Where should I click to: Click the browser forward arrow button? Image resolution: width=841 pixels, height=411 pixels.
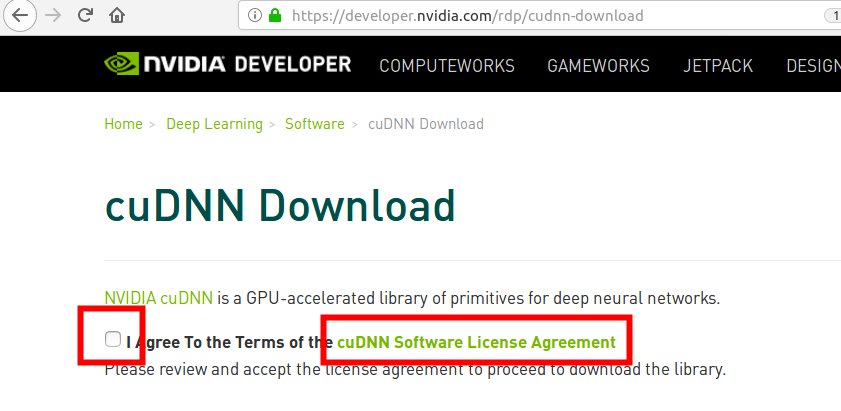pos(53,16)
